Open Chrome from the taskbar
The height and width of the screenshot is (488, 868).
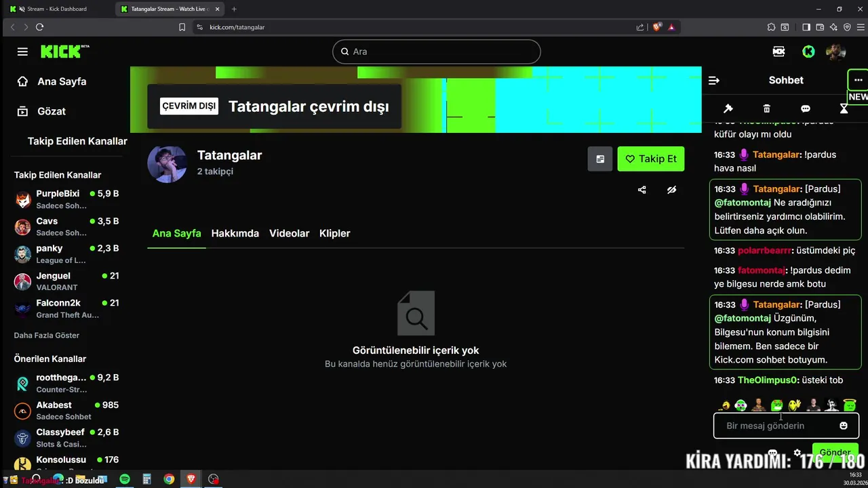(169, 479)
